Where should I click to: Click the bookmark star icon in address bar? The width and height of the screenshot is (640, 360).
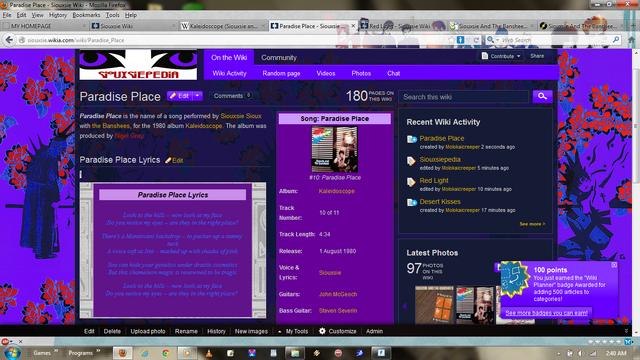[x=451, y=40]
